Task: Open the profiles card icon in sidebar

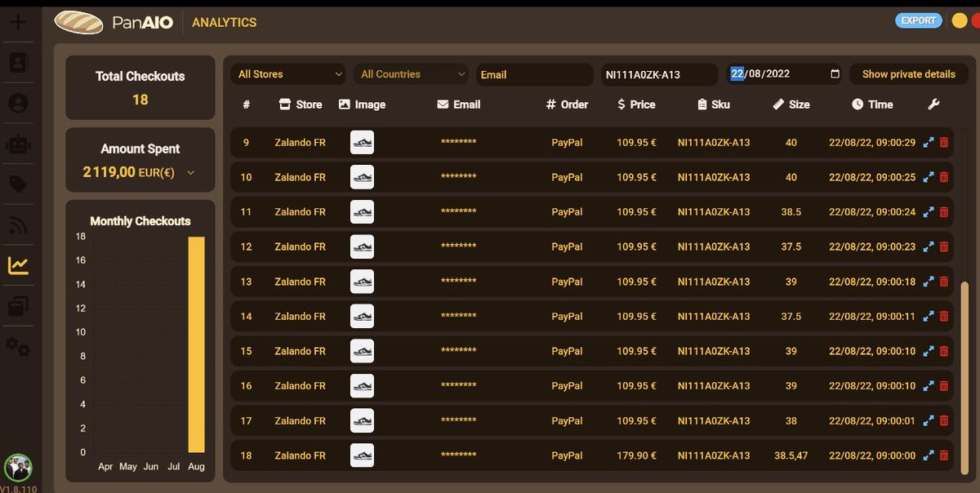Action: [17, 62]
